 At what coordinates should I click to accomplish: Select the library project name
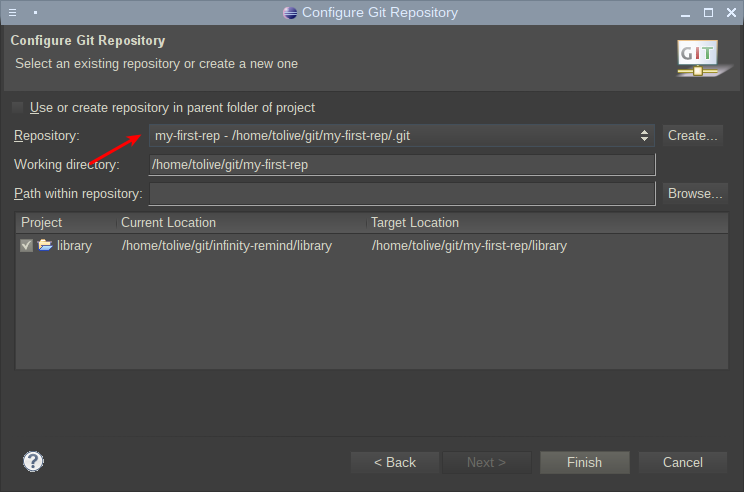74,246
